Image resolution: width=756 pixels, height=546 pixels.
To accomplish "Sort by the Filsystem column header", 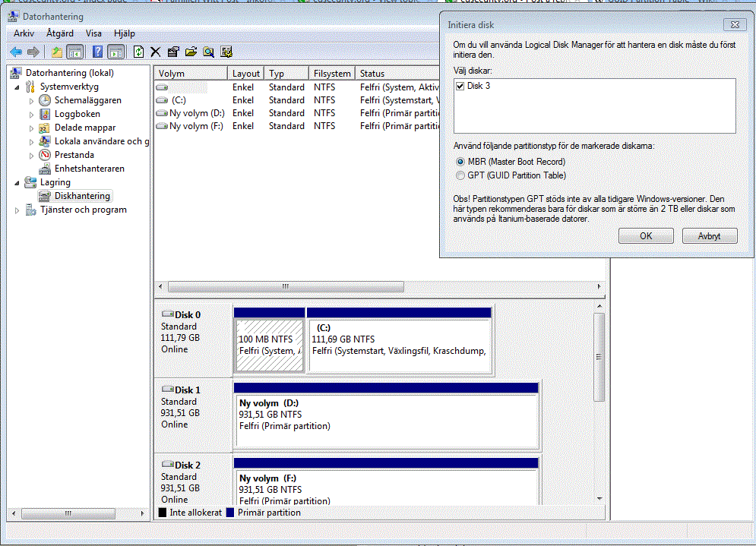I will point(332,73).
